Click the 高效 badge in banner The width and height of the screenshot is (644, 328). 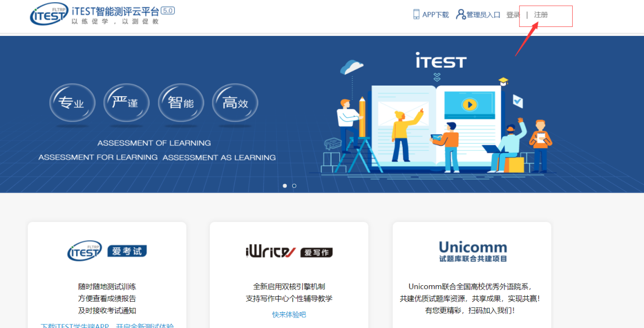point(235,103)
